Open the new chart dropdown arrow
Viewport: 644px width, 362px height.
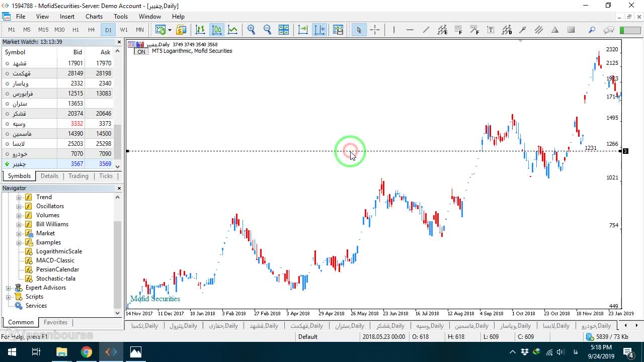(170, 30)
